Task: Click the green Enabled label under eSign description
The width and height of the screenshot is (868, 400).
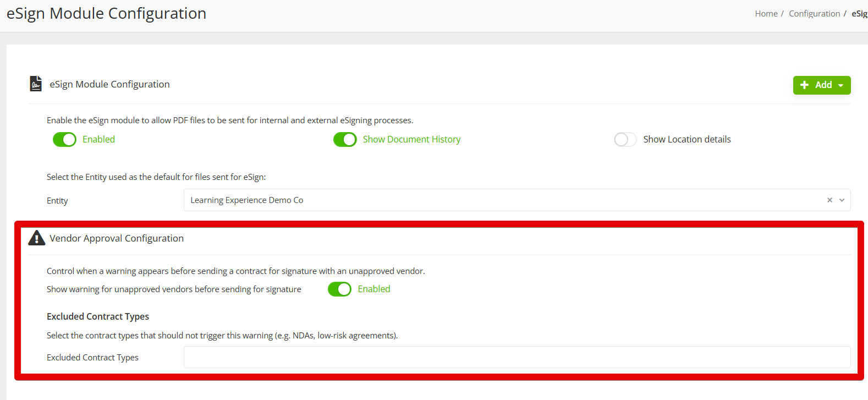Action: (x=98, y=140)
